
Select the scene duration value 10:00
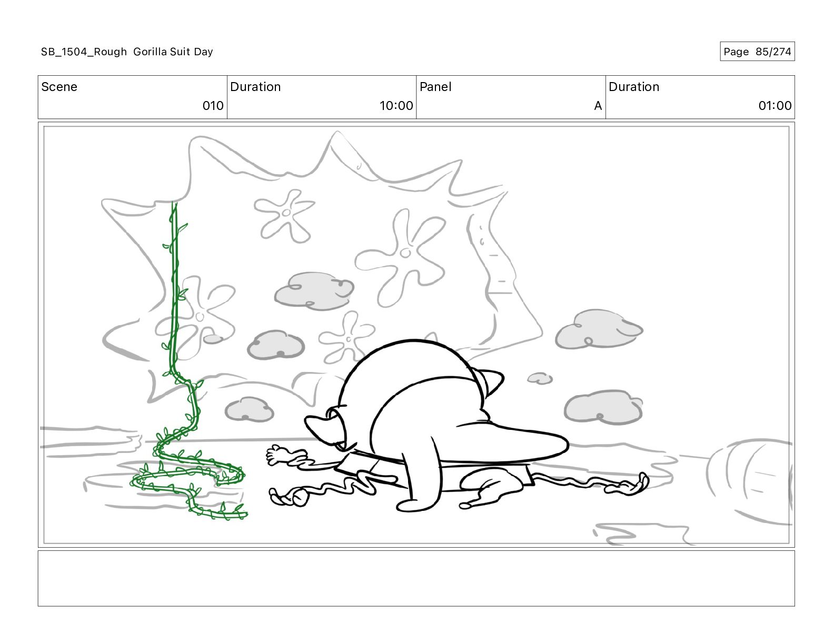[x=396, y=106]
